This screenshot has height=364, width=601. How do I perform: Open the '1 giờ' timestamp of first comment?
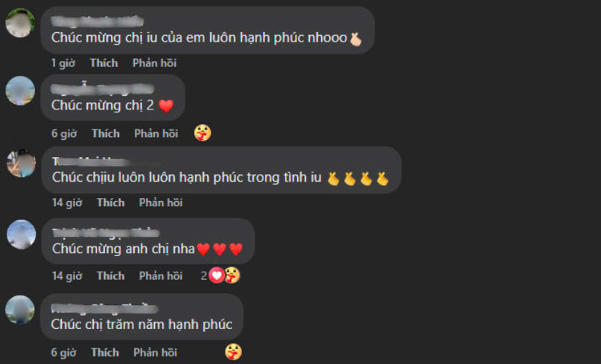pos(63,63)
